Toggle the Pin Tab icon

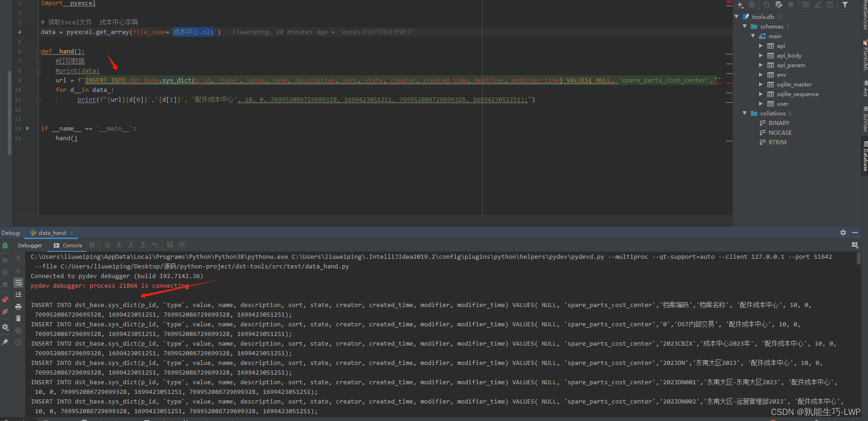pos(5,341)
